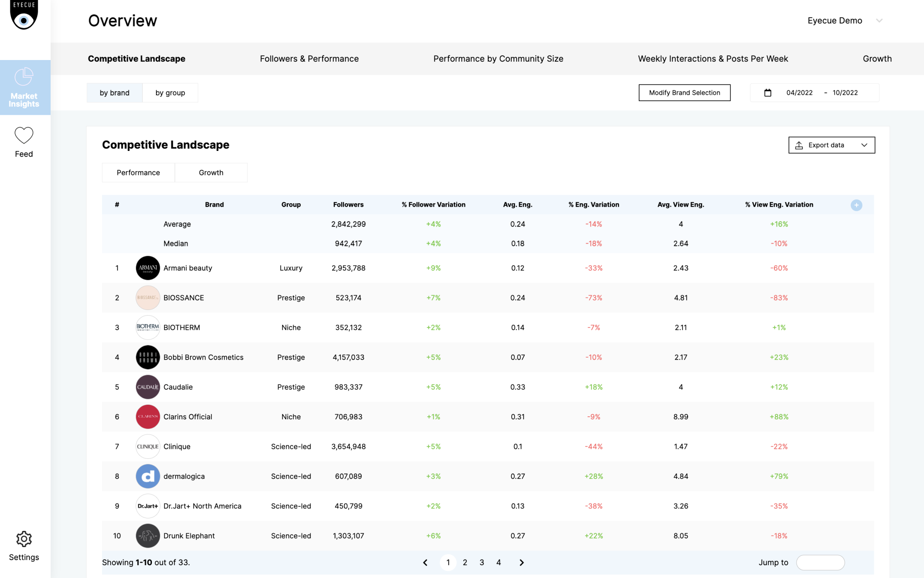This screenshot has height=578, width=924.
Task: Go to page 2 of results
Action: click(465, 563)
